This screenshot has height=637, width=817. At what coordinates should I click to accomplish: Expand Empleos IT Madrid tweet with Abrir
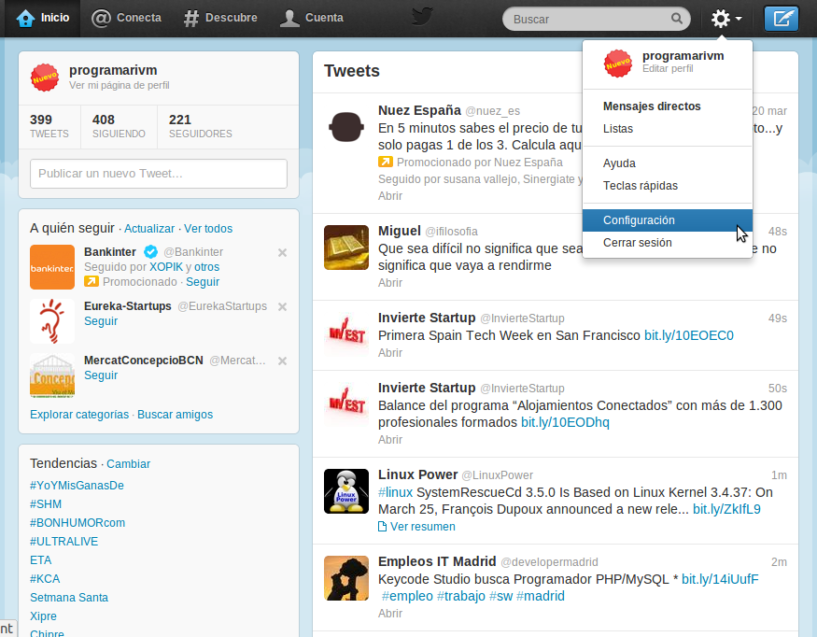tap(390, 614)
